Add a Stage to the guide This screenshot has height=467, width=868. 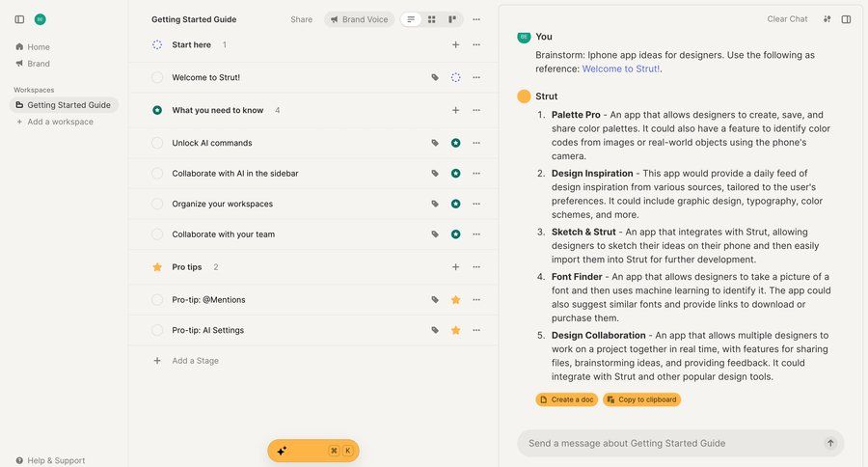(x=185, y=361)
